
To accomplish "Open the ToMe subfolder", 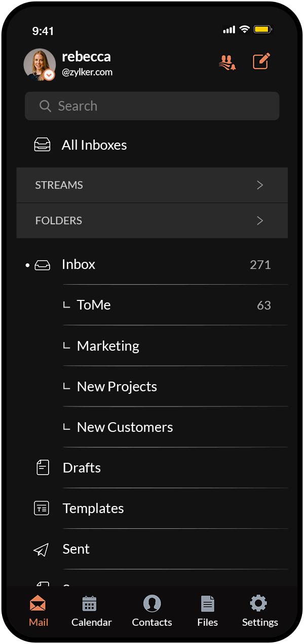I will pos(94,305).
